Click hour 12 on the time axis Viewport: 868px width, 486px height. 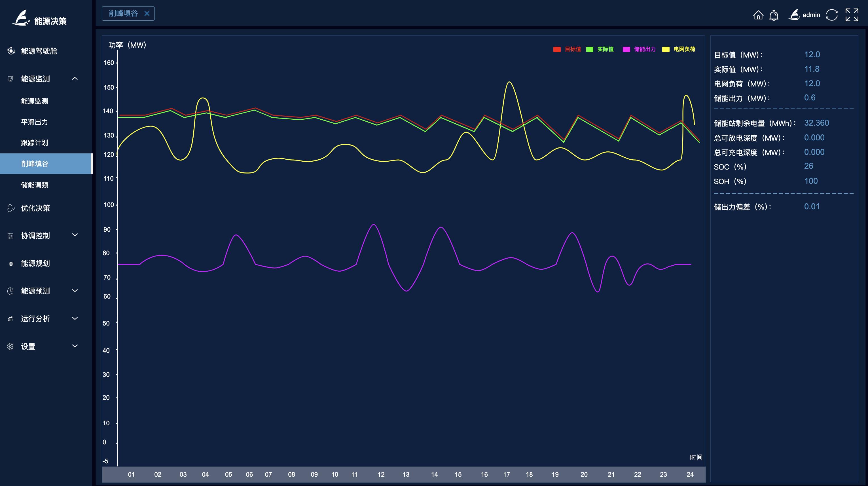tap(381, 474)
